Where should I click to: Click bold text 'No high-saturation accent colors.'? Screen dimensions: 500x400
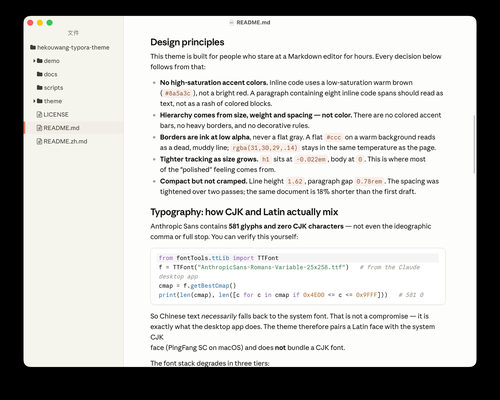214,82
